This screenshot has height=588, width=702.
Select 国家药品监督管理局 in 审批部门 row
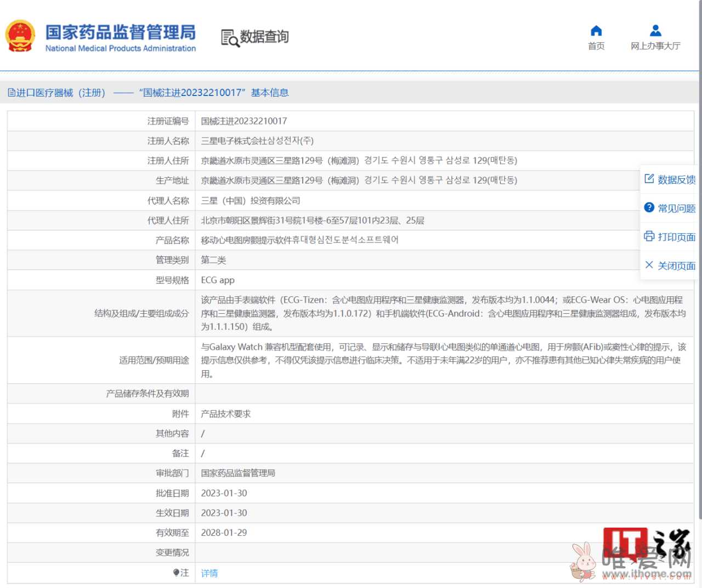238,473
